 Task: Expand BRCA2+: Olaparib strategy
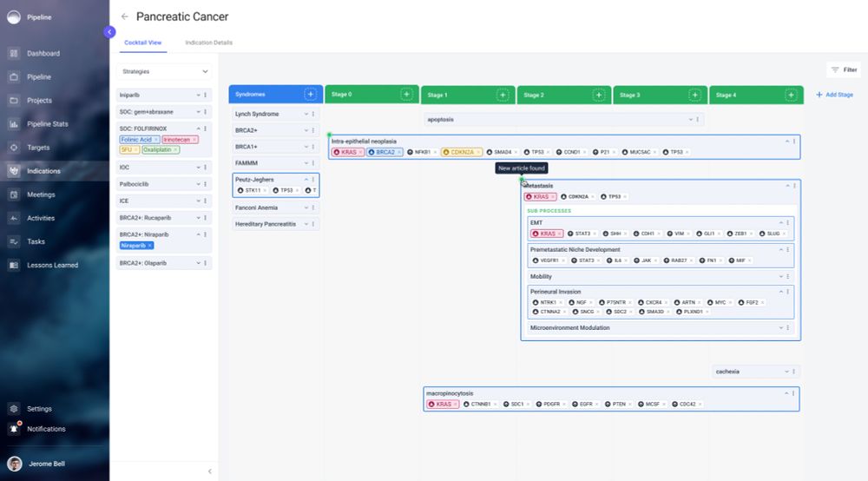tap(198, 263)
